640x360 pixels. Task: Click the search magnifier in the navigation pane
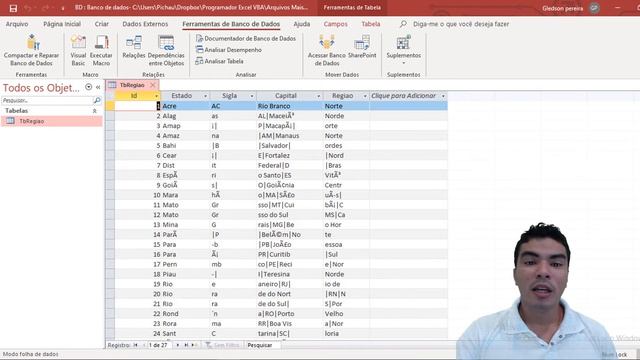[97, 100]
